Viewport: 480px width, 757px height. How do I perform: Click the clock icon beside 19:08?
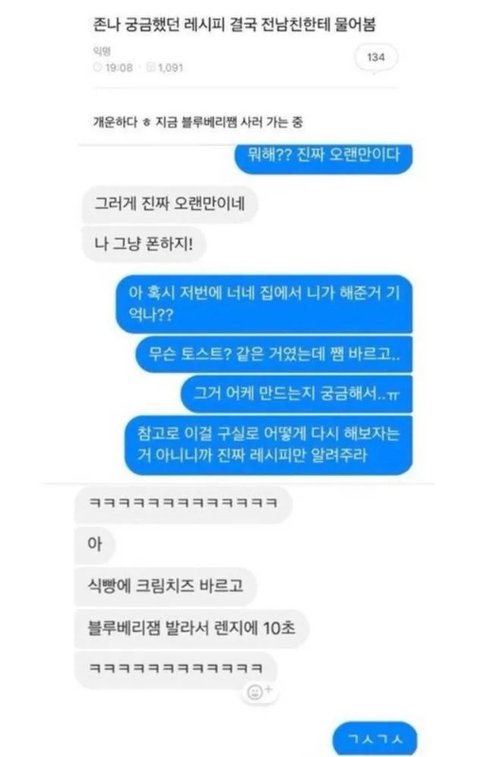click(98, 68)
